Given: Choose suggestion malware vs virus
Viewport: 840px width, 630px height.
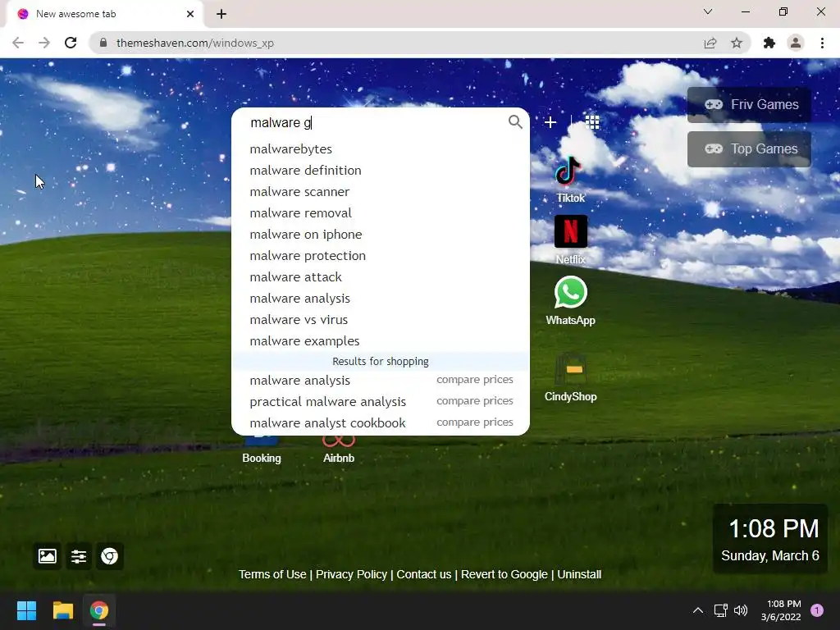Looking at the screenshot, I should coord(381,320).
